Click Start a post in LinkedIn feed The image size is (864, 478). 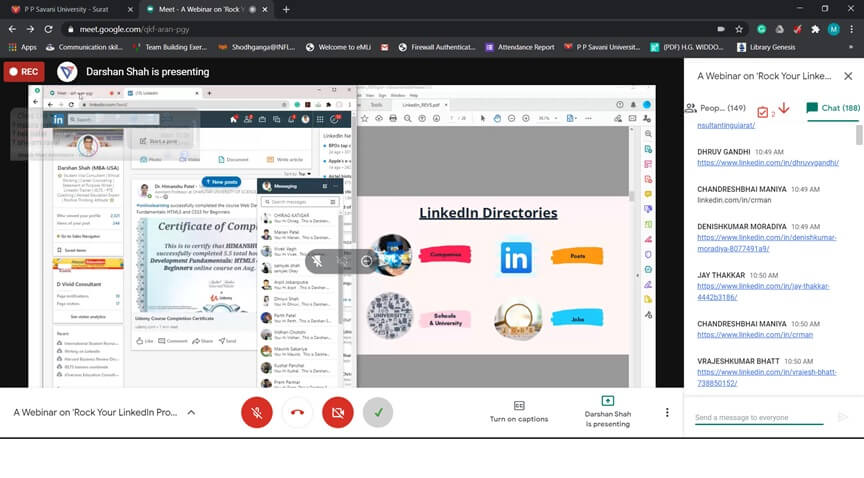point(159,141)
